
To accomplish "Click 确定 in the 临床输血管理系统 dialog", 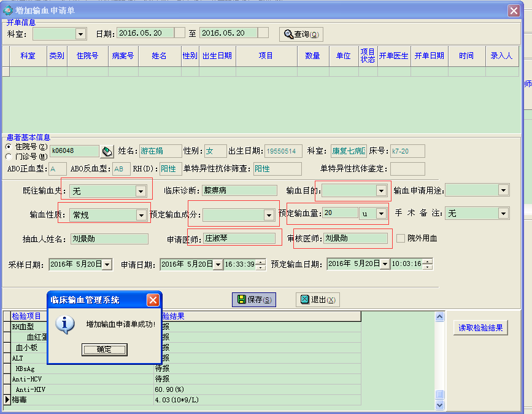I will click(104, 350).
